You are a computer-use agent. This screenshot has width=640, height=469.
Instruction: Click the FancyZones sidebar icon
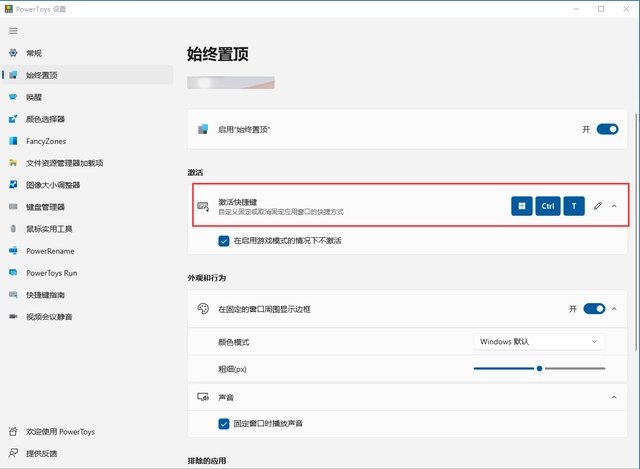pos(13,141)
